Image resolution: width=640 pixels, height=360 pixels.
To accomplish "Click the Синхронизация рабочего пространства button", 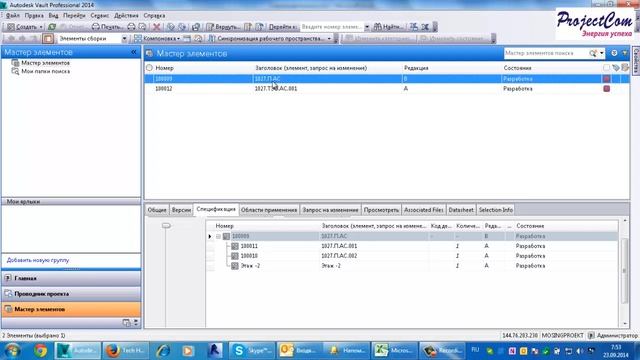I will click(x=266, y=38).
